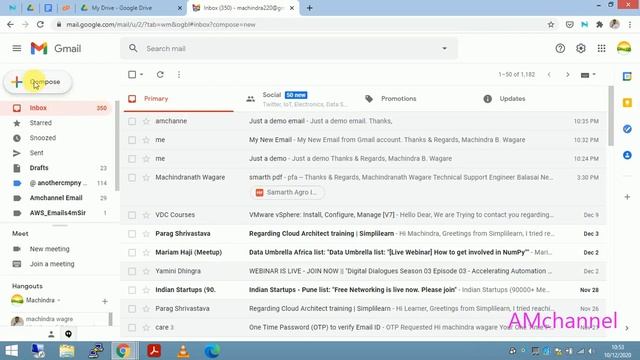
Task: Open the Tasks side panel
Action: pyautogui.click(x=627, y=129)
